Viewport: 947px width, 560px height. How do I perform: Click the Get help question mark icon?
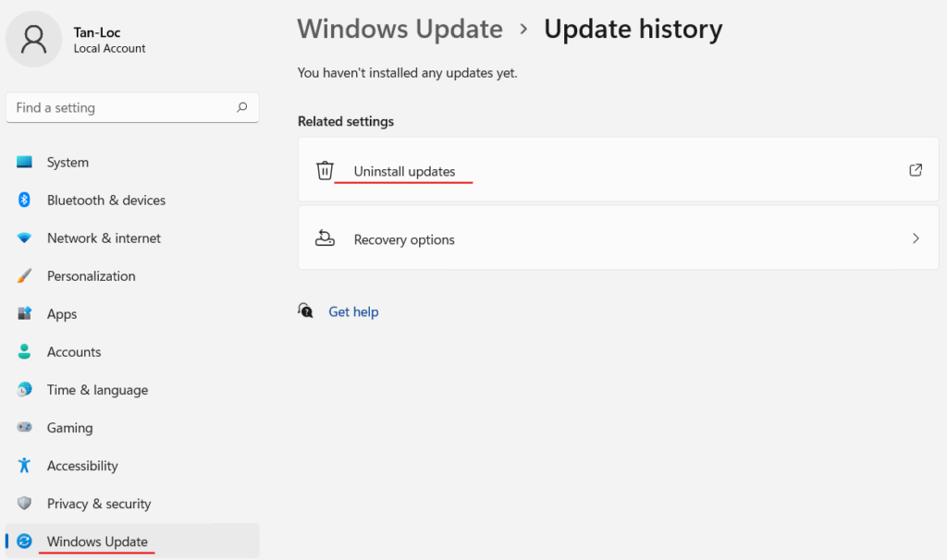(x=305, y=310)
